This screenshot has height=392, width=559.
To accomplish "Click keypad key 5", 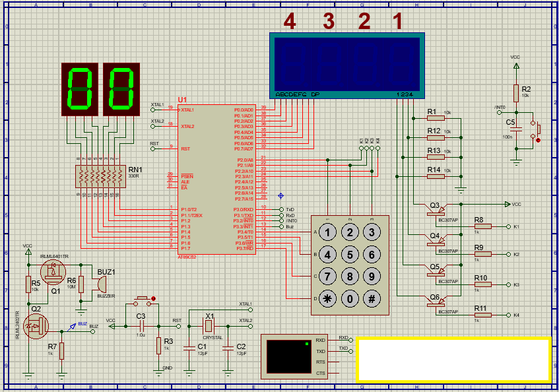I will coord(350,255).
